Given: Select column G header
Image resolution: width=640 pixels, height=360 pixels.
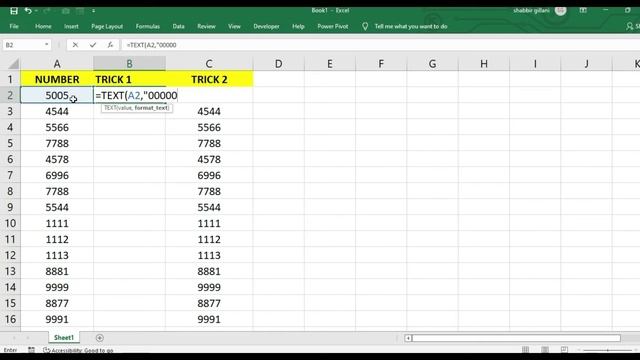Looking at the screenshot, I should [432, 64].
